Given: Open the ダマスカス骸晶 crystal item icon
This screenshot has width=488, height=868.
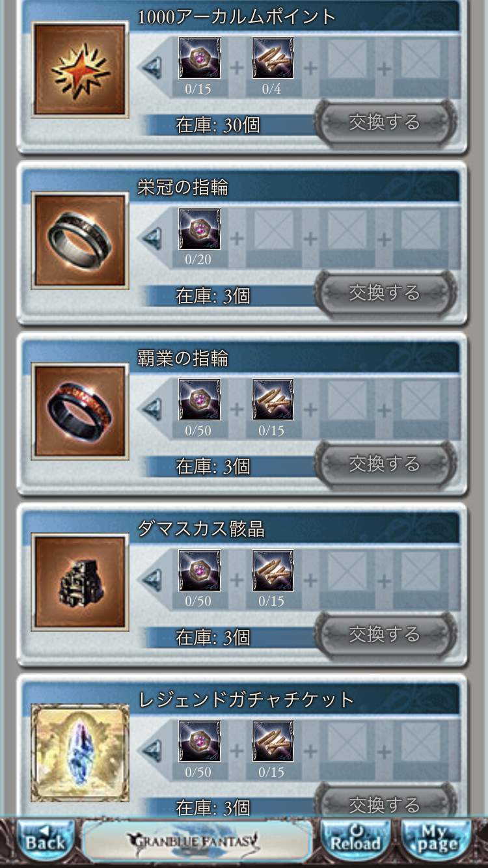Looking at the screenshot, I should pyautogui.click(x=80, y=582).
